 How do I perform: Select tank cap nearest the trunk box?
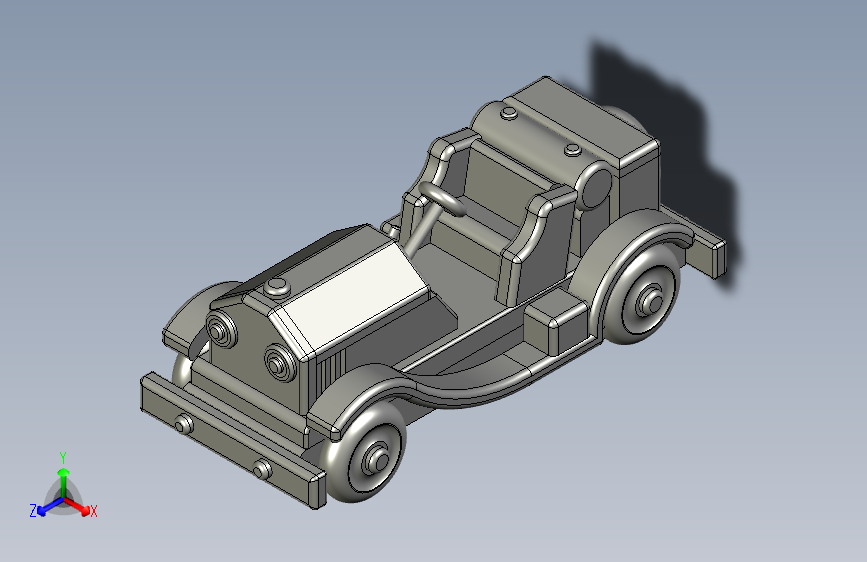click(572, 149)
